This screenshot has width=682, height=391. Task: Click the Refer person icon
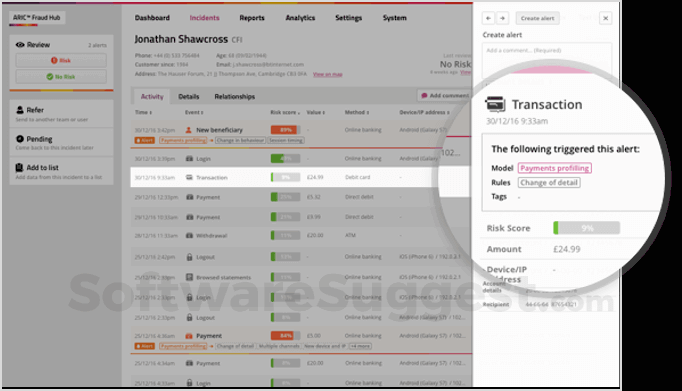[x=20, y=110]
